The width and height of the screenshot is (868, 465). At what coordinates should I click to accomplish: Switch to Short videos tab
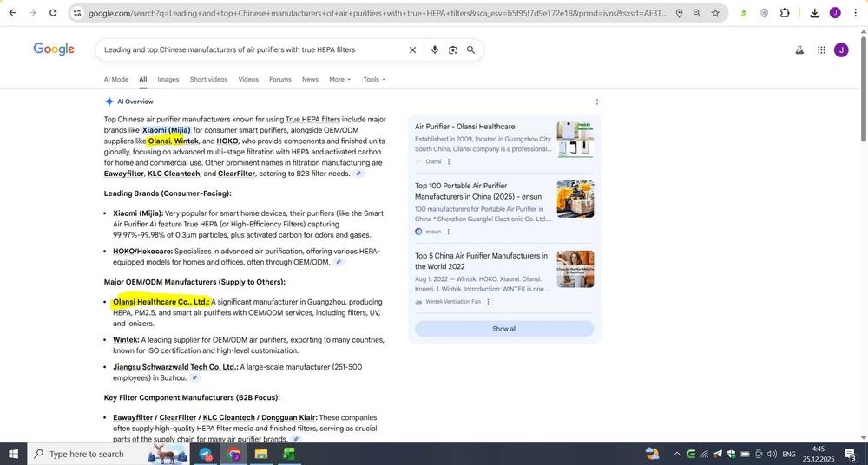(208, 79)
